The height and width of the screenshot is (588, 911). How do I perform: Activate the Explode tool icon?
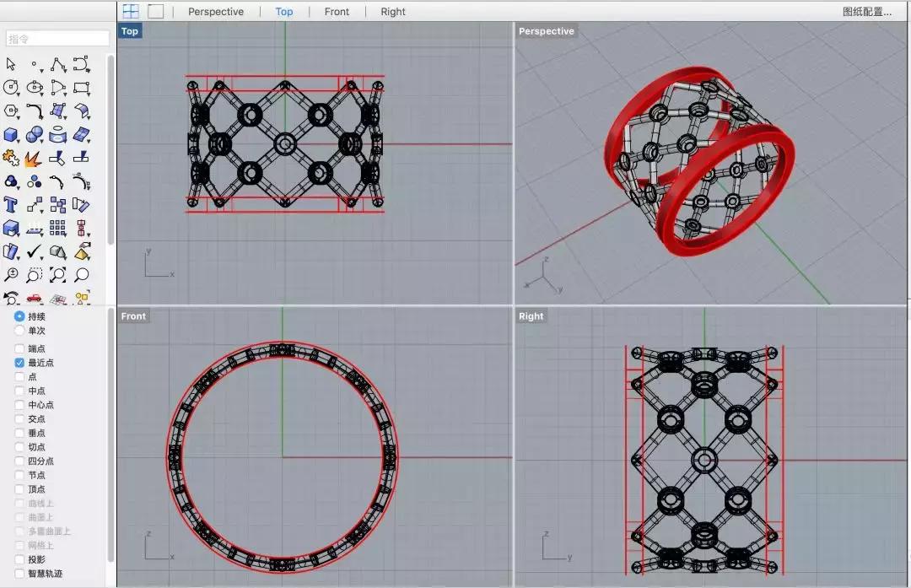coord(34,158)
